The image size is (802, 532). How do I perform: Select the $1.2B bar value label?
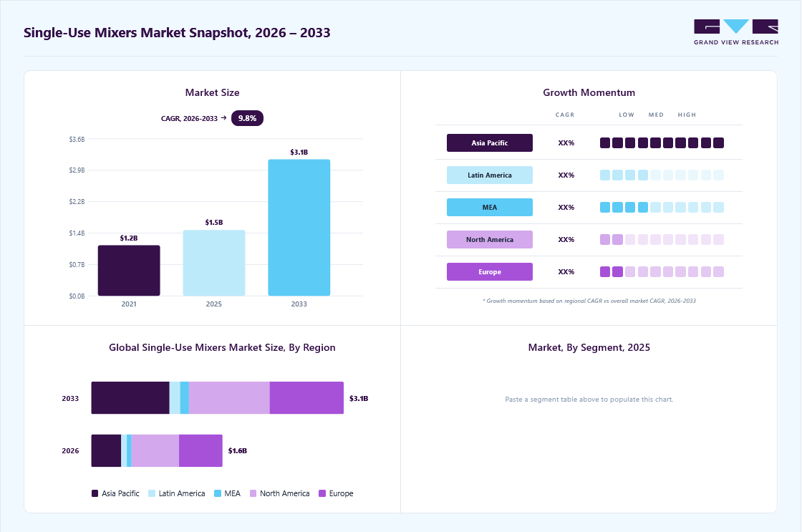click(129, 238)
